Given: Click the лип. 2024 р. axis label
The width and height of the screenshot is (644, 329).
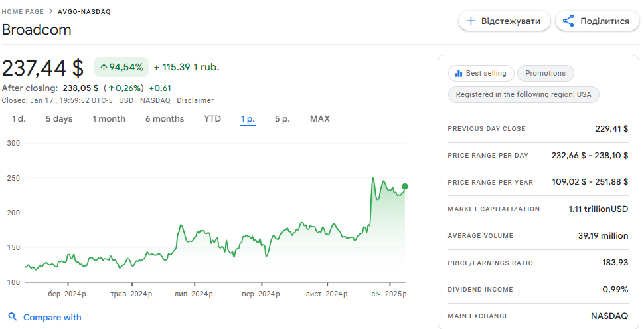Looking at the screenshot, I should point(195,294).
